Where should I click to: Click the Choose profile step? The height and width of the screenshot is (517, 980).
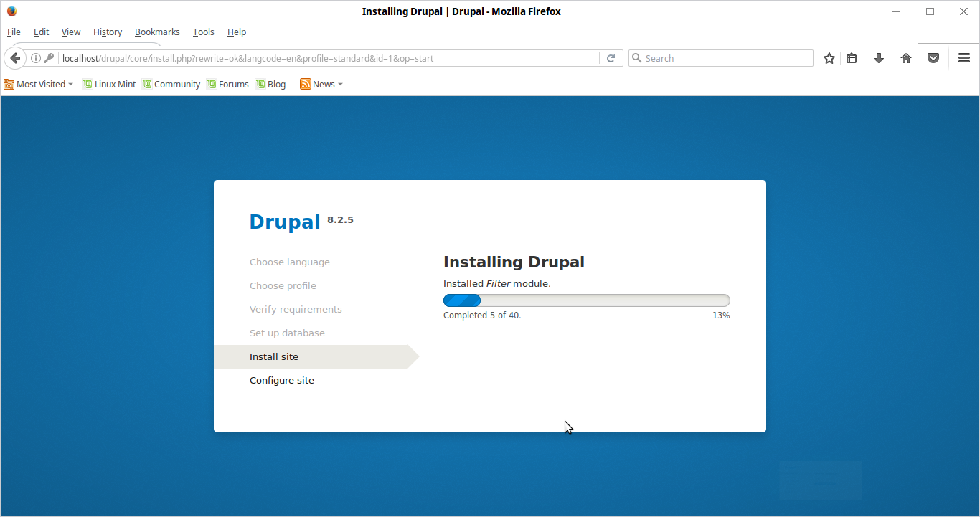[x=283, y=285]
